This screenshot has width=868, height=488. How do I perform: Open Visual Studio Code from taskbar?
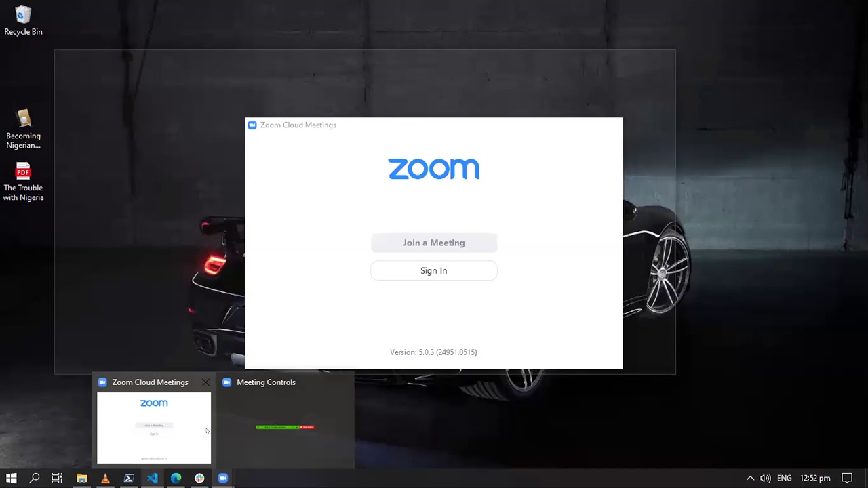pyautogui.click(x=153, y=478)
